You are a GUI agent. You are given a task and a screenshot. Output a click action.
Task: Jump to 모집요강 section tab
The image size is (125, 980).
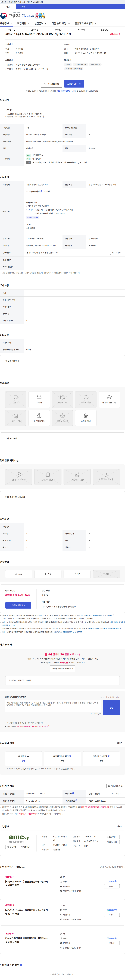pos(11,30)
